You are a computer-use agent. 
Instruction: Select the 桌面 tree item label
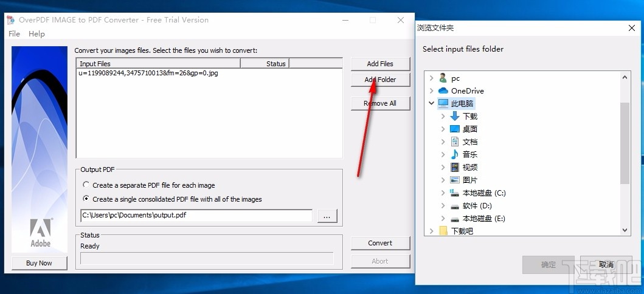point(470,129)
